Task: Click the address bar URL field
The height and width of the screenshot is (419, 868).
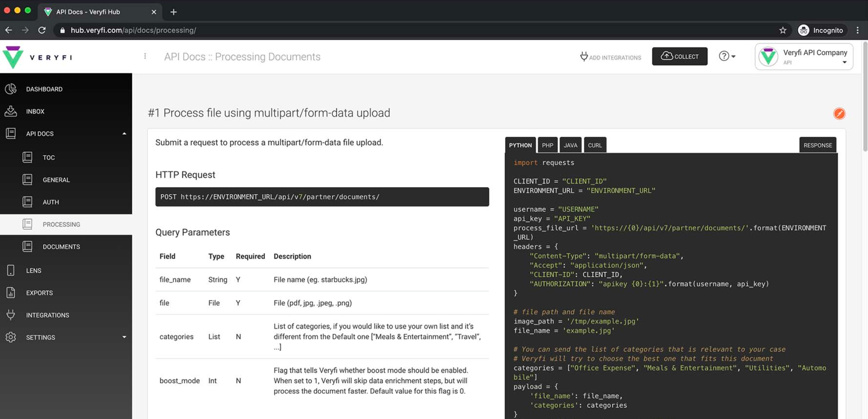Action: (x=422, y=30)
